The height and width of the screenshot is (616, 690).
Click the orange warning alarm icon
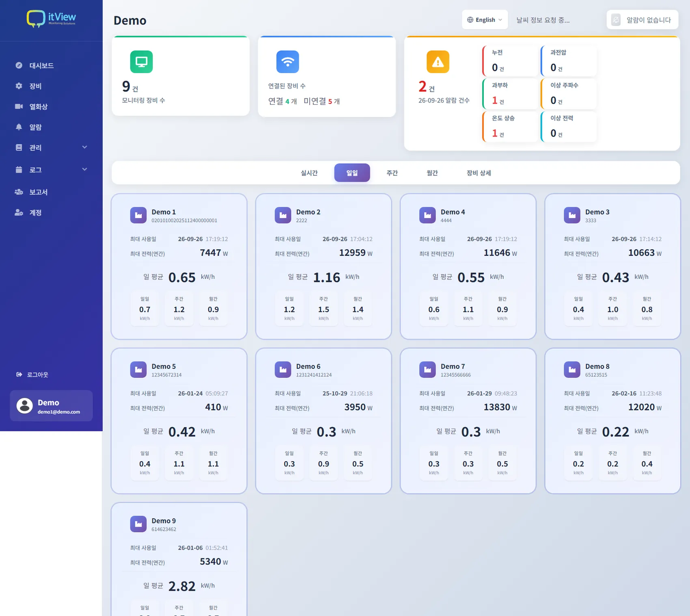[438, 62]
